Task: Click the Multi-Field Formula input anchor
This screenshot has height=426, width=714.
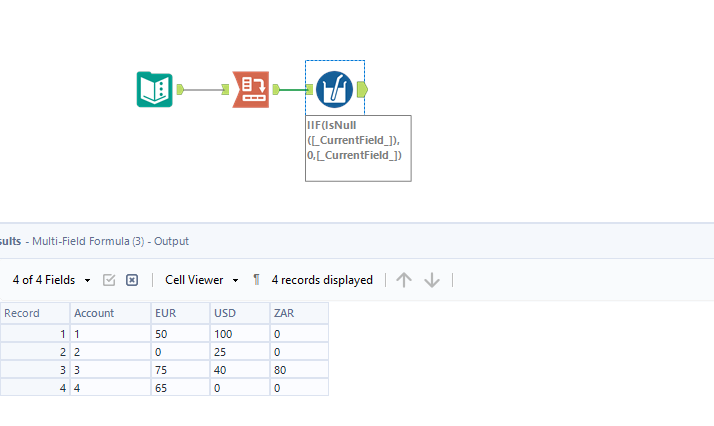Action: [310, 89]
